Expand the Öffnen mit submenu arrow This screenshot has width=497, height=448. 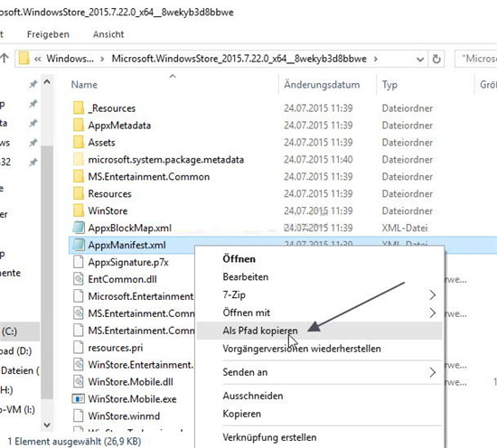point(433,313)
